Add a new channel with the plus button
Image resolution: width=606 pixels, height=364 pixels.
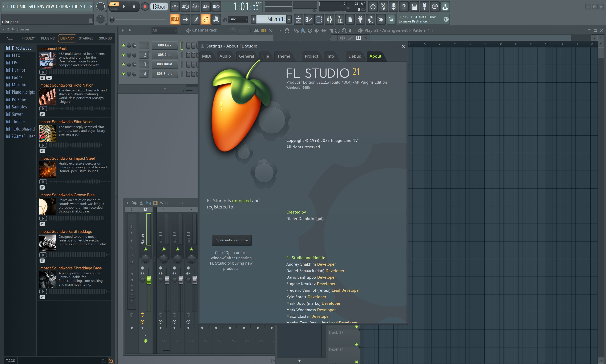pos(165,89)
